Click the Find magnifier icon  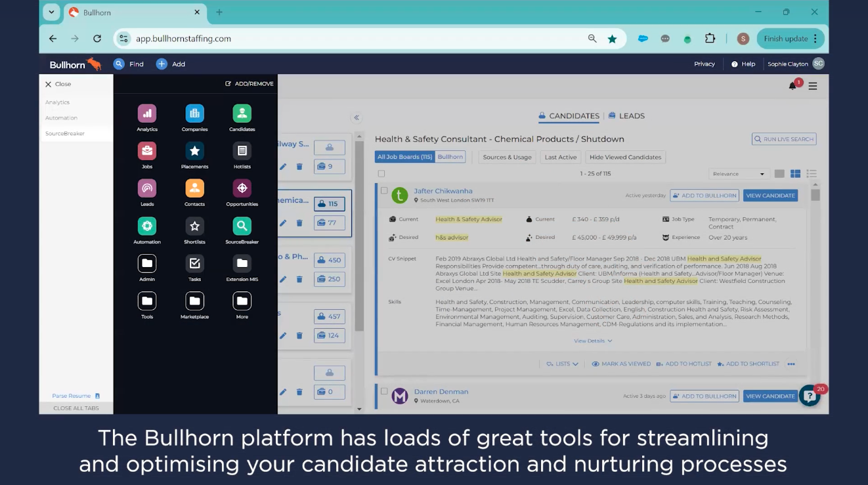[x=119, y=64]
